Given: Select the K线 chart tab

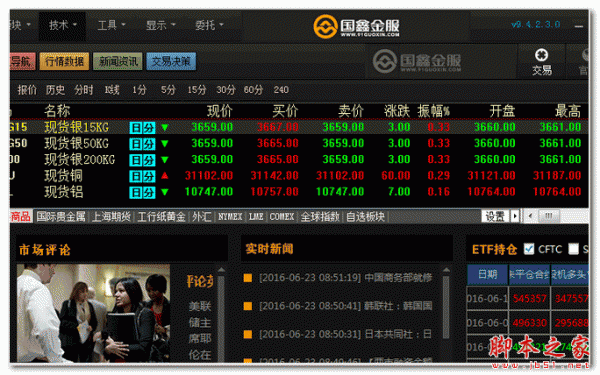Looking at the screenshot, I should click(112, 90).
